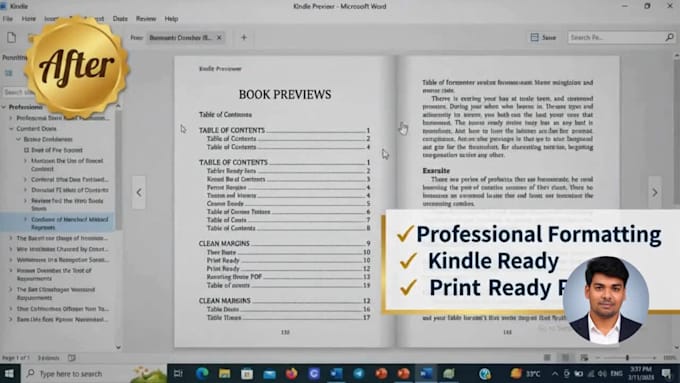
Task: Click 'CLEAN MARGINS' contents entry for page 9
Action: [284, 243]
